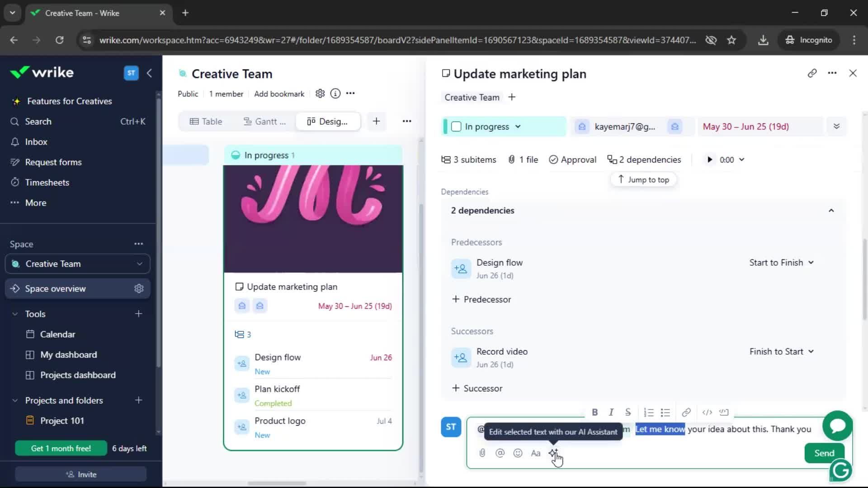Image resolution: width=868 pixels, height=488 pixels.
Task: Add a new view with plus button
Action: click(x=376, y=121)
